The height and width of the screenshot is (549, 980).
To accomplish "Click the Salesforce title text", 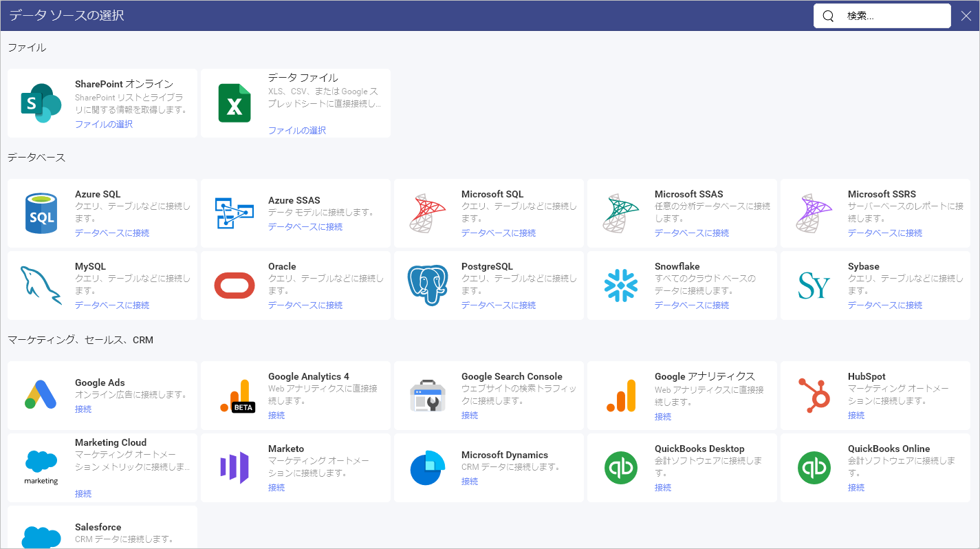I will coord(98,528).
